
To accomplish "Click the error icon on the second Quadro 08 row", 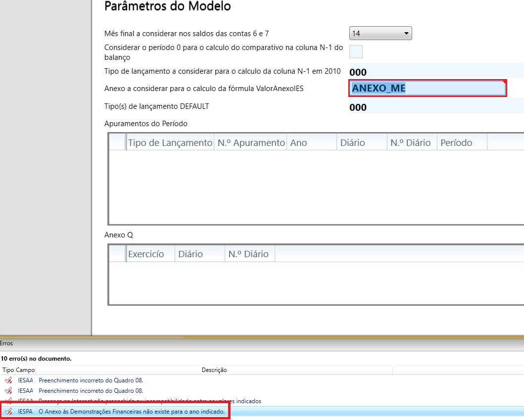I will (x=7, y=391).
